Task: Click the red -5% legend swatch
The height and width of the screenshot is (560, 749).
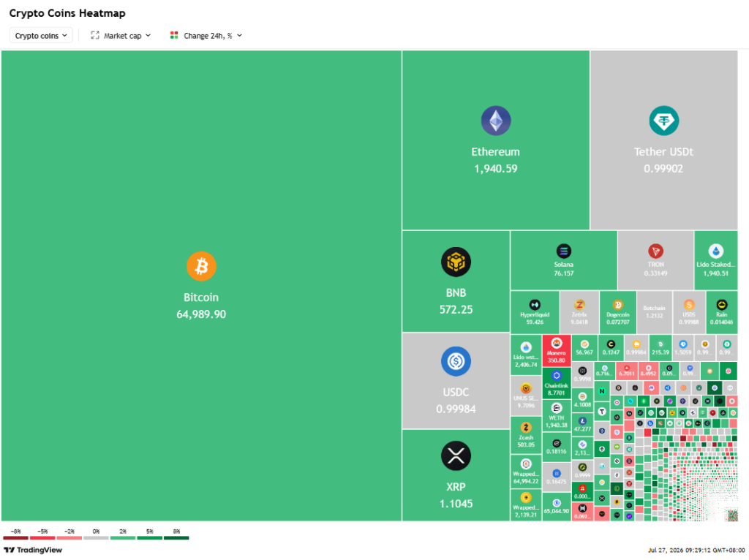Action: pyautogui.click(x=42, y=538)
